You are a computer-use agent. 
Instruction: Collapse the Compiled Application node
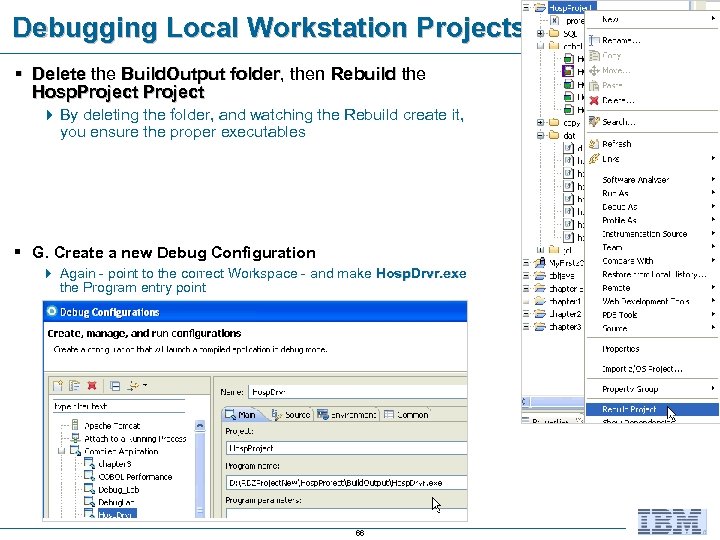62,451
